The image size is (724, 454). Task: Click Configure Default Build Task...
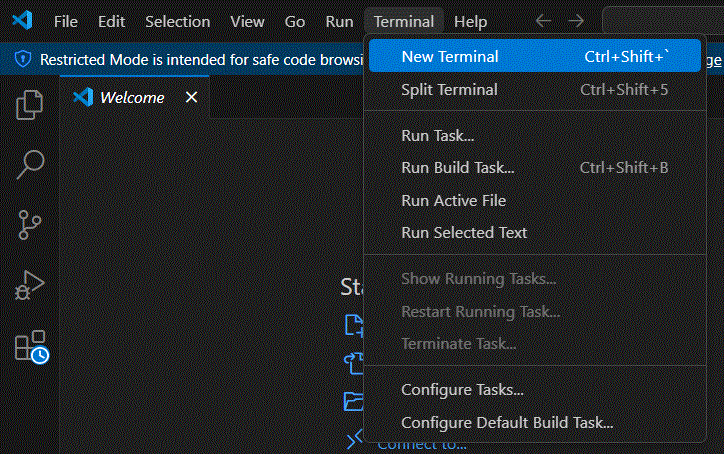point(507,422)
